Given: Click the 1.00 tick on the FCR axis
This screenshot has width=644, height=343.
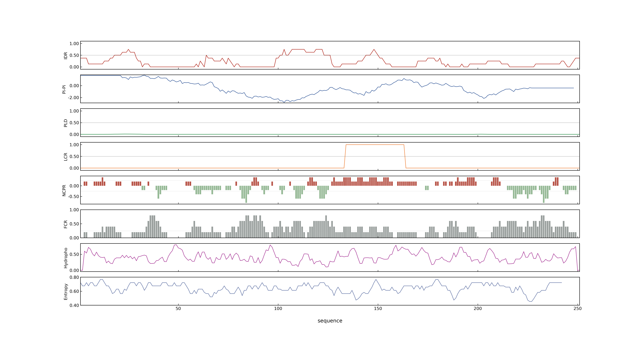Looking at the screenshot, I should point(74,210).
